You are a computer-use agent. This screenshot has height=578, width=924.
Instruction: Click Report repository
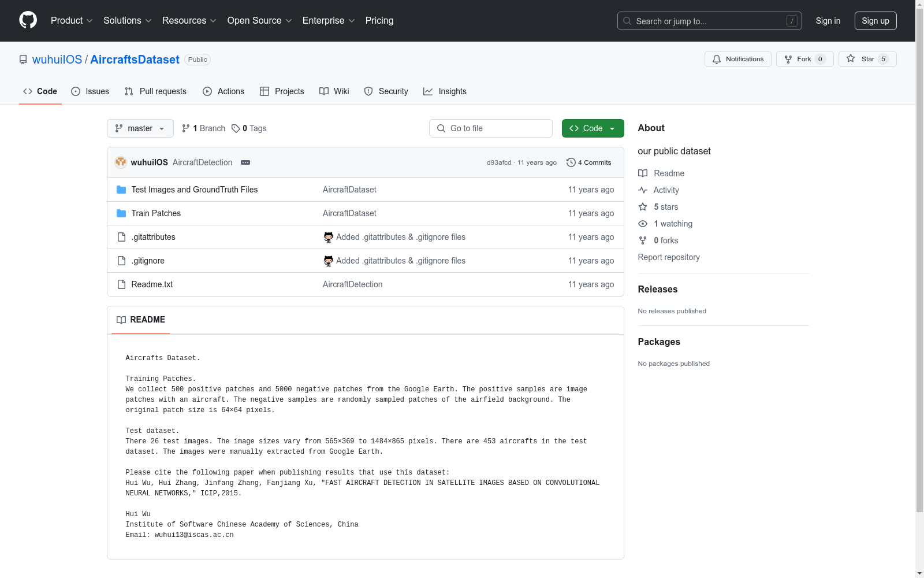pos(669,257)
